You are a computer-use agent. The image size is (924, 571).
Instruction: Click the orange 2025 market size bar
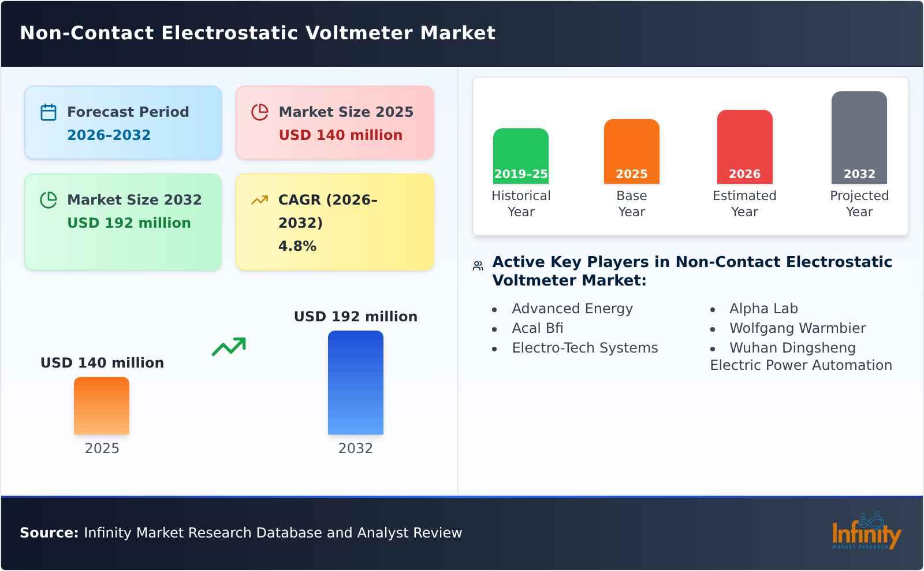click(x=102, y=406)
